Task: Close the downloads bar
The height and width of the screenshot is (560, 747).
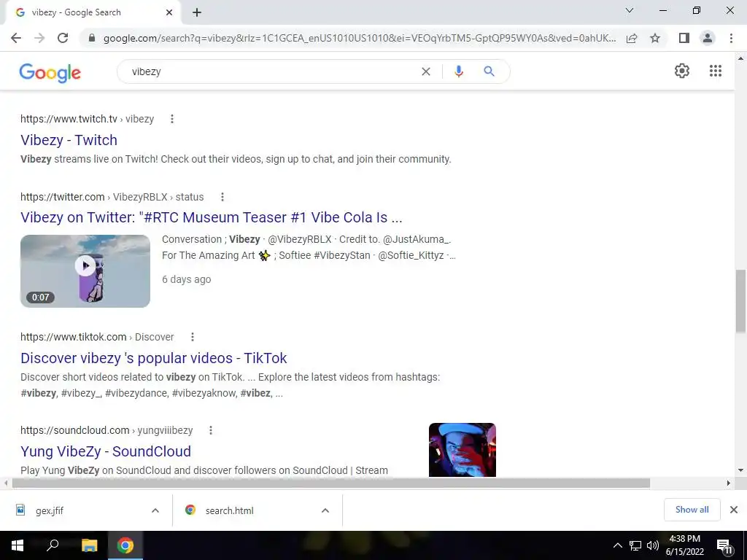Action: click(734, 510)
